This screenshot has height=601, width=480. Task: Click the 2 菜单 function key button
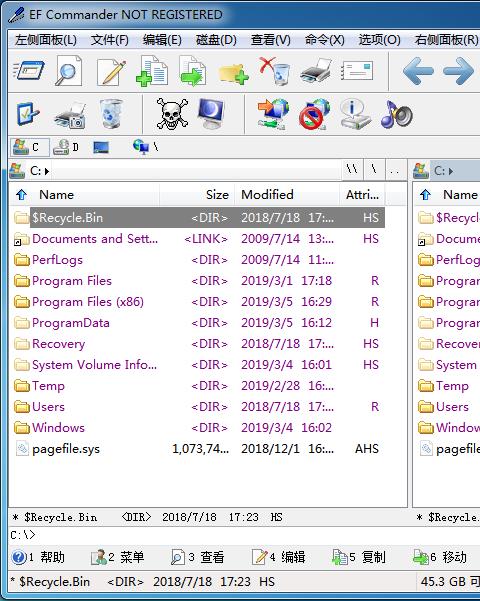118,557
